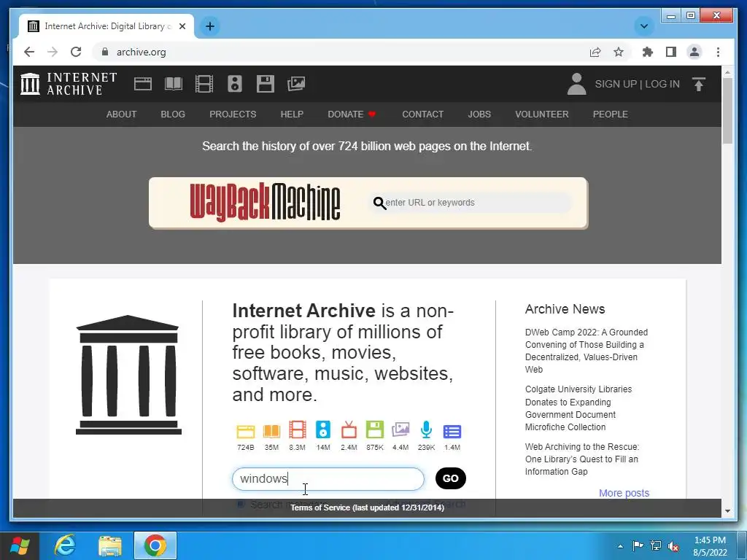The image size is (747, 560).
Task: Click the Upload arrow icon in the header
Action: (x=698, y=85)
